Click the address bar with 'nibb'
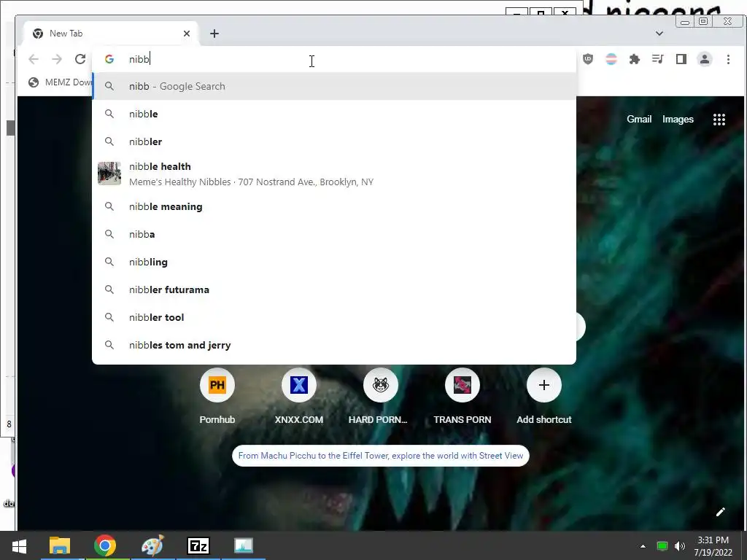Viewport: 747px width, 560px height. click(x=333, y=59)
